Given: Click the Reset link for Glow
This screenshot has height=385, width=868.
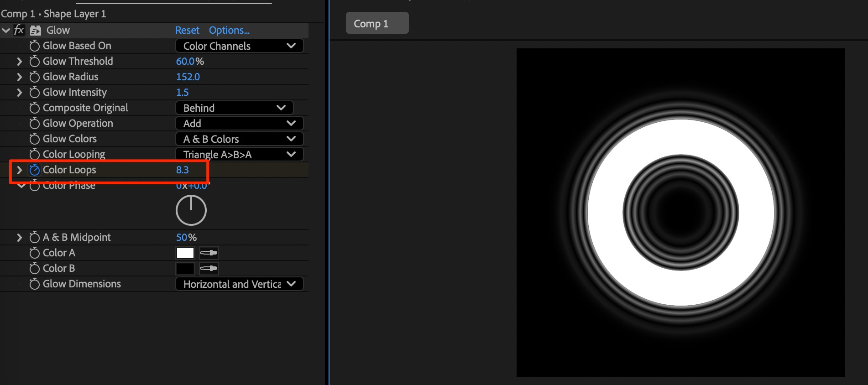Looking at the screenshot, I should click(187, 31).
